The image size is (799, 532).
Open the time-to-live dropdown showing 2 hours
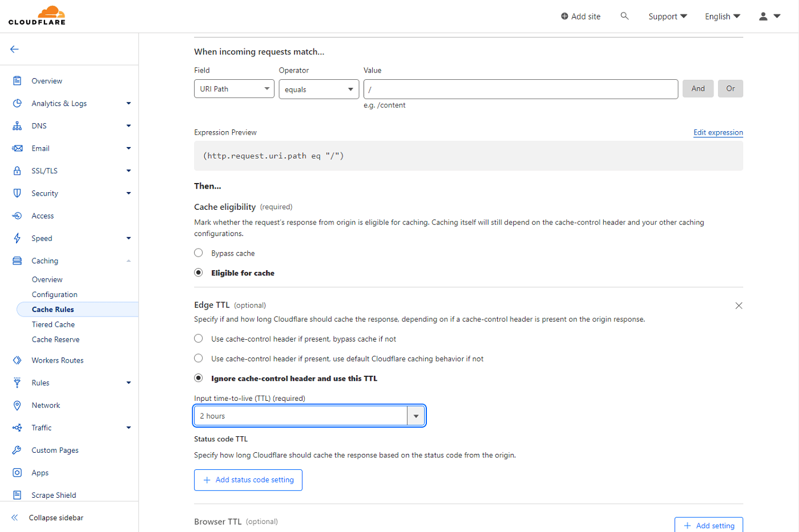point(416,415)
